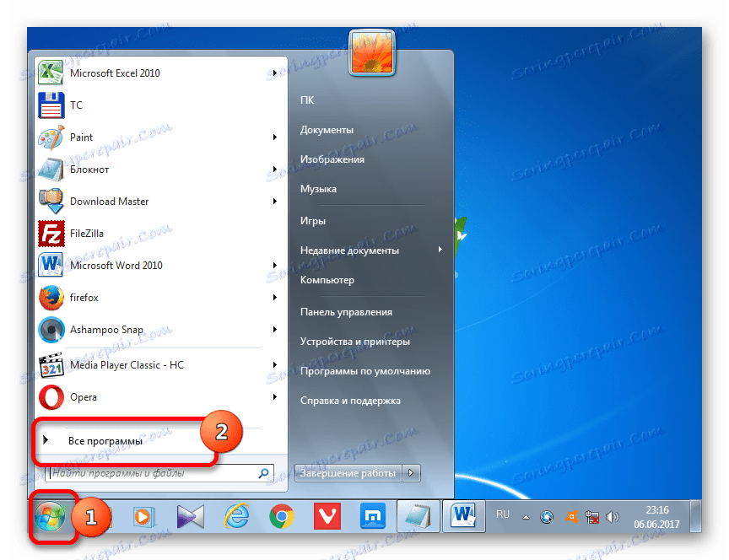Screen dimensions: 729x560
Task: Expand Paint jump list arrow
Action: tap(275, 137)
